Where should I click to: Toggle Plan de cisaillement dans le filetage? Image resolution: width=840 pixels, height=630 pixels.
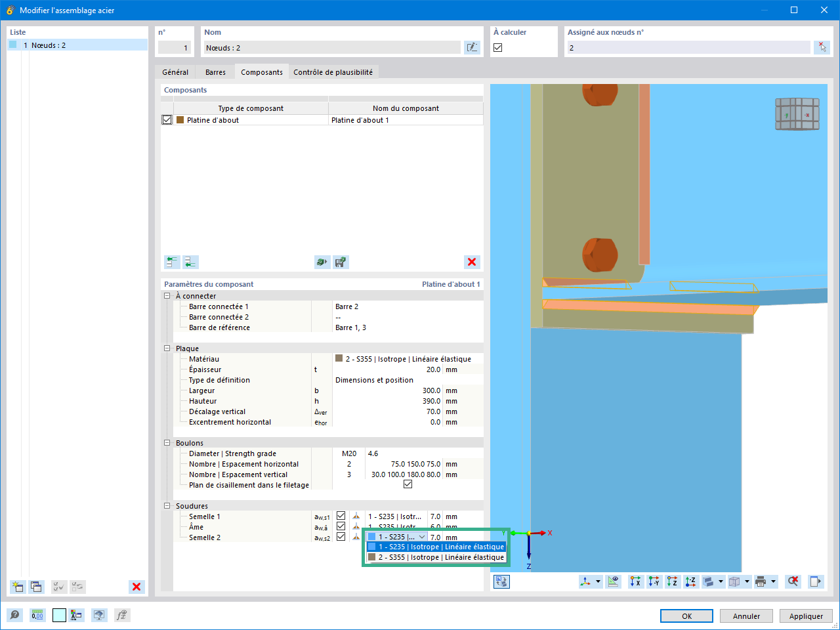[x=408, y=484]
